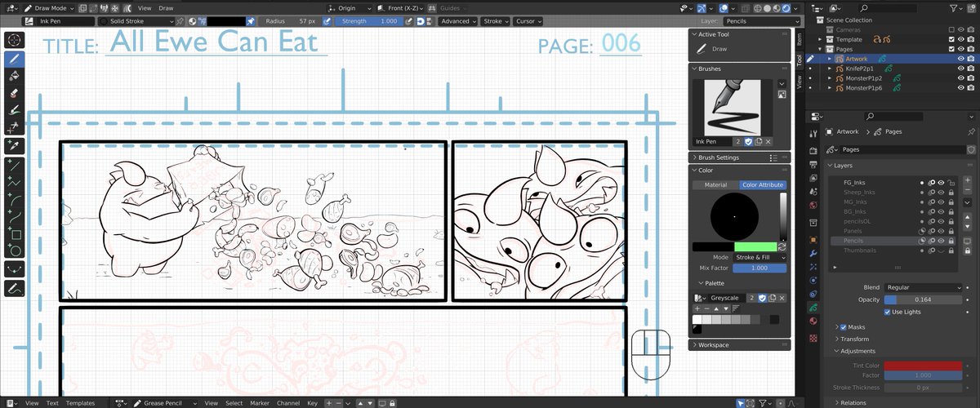Select the Line primitive tool
Viewport: 980px width, 408px height.
pos(15,166)
